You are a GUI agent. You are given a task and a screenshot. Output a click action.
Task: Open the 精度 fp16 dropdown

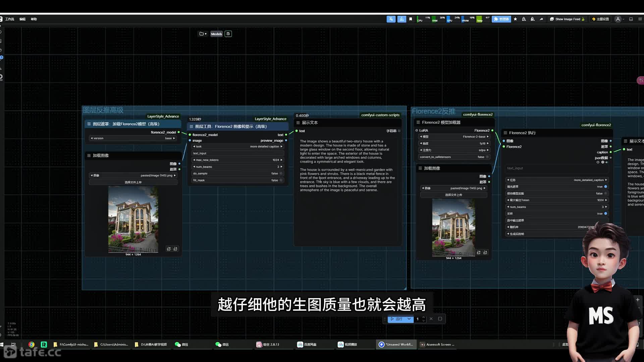click(454, 143)
